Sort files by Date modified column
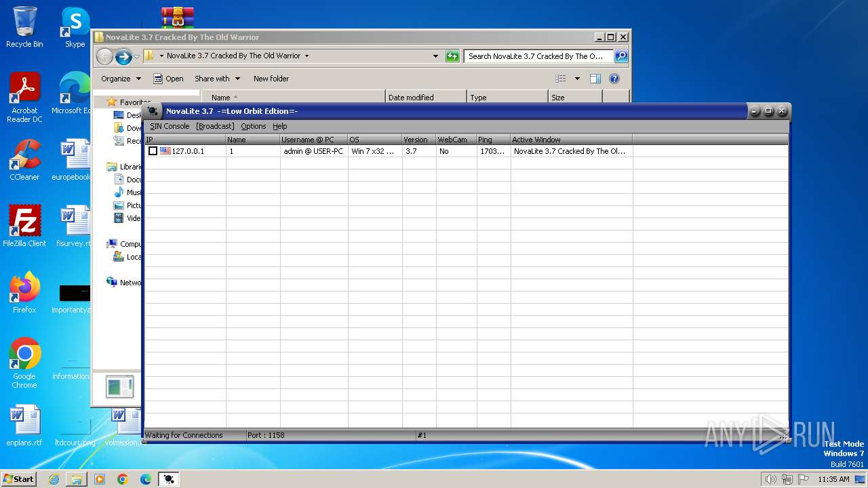 pyautogui.click(x=426, y=98)
